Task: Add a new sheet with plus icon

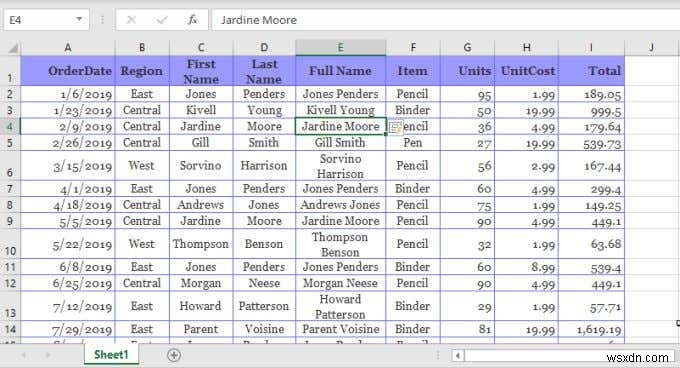Action: click(173, 355)
